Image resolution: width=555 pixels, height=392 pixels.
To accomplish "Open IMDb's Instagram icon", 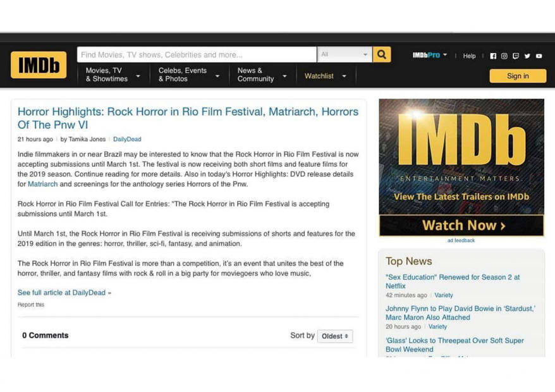I will coord(504,56).
